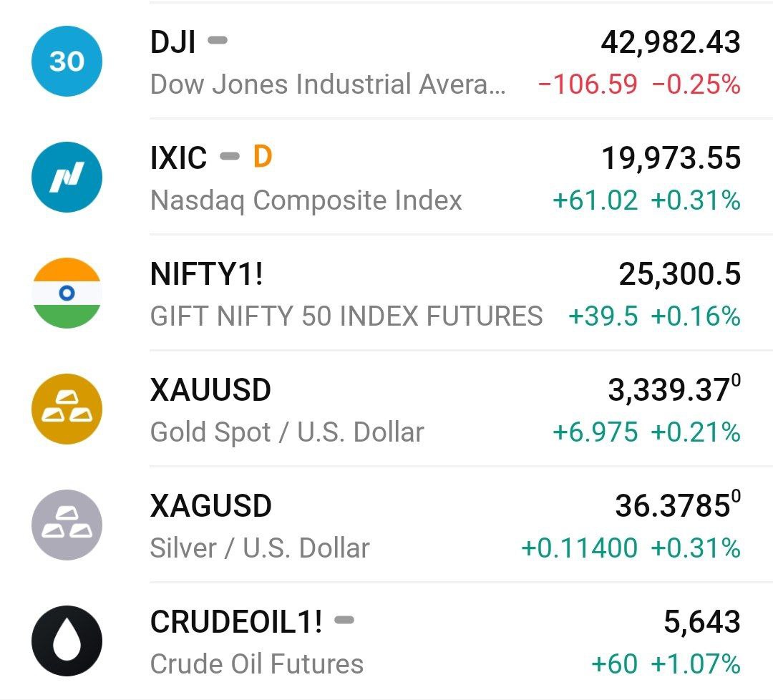The height and width of the screenshot is (700, 773).
Task: Open the NIFTY1! symbol name
Action: point(206,274)
